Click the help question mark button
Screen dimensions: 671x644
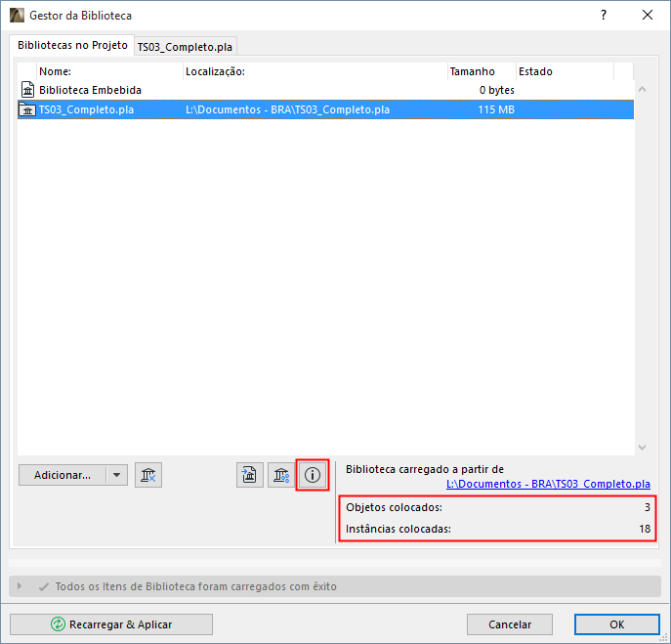[604, 15]
